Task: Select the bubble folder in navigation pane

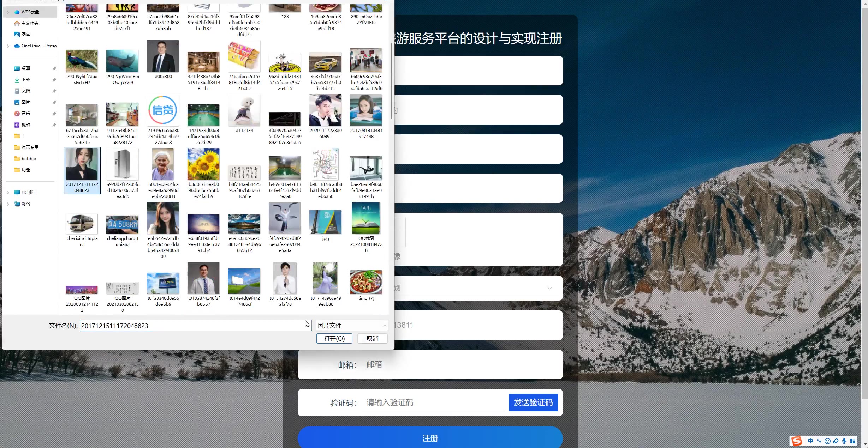Action: pos(28,159)
